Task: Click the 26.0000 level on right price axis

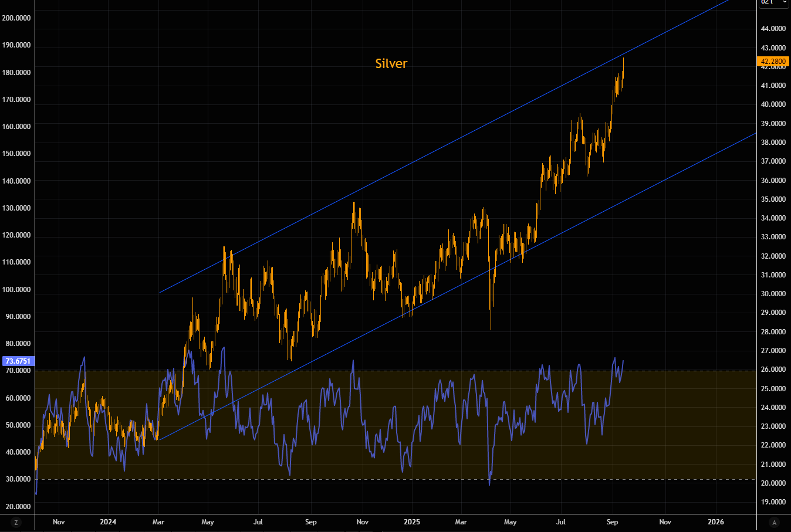Action: coord(773,369)
